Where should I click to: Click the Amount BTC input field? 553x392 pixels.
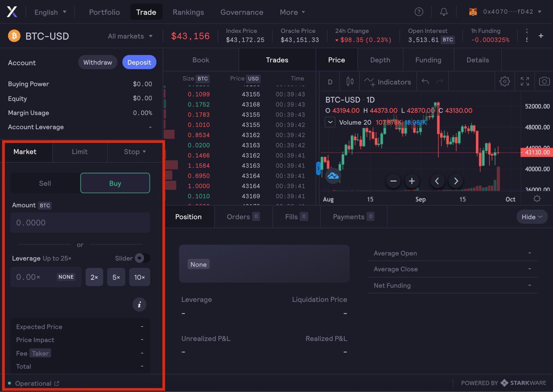(80, 223)
